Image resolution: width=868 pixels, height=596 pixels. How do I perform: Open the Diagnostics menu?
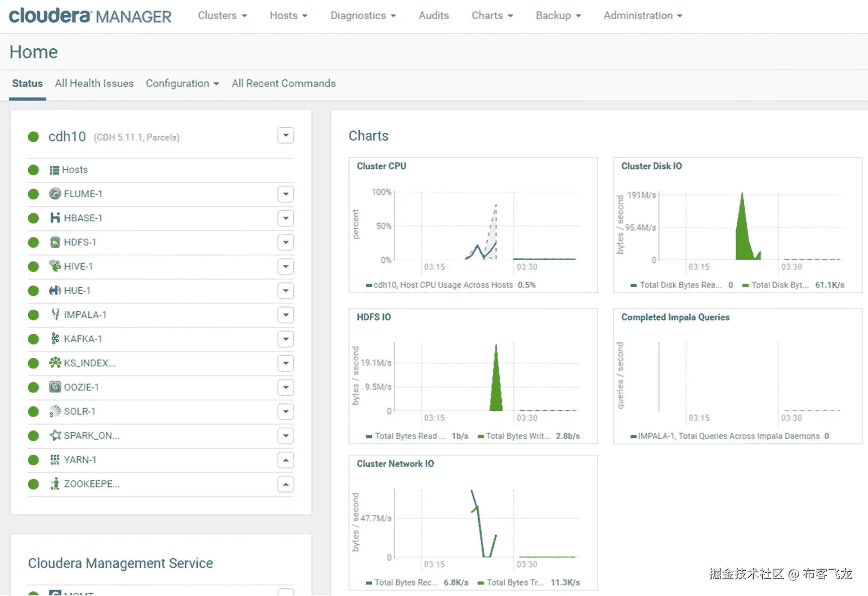[363, 16]
